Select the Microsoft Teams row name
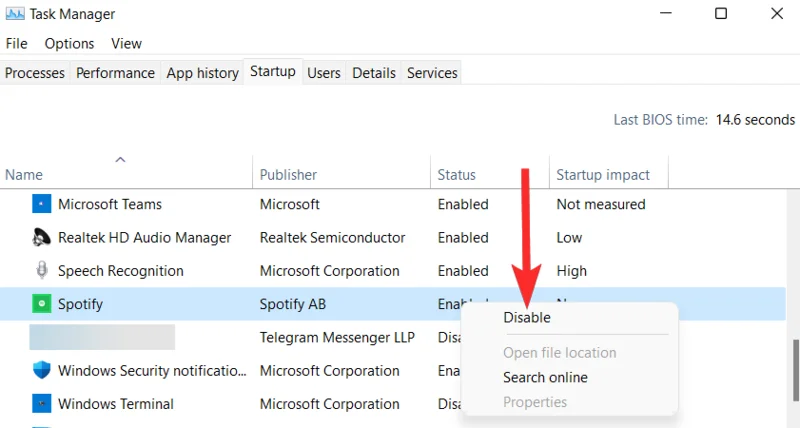 pos(110,204)
